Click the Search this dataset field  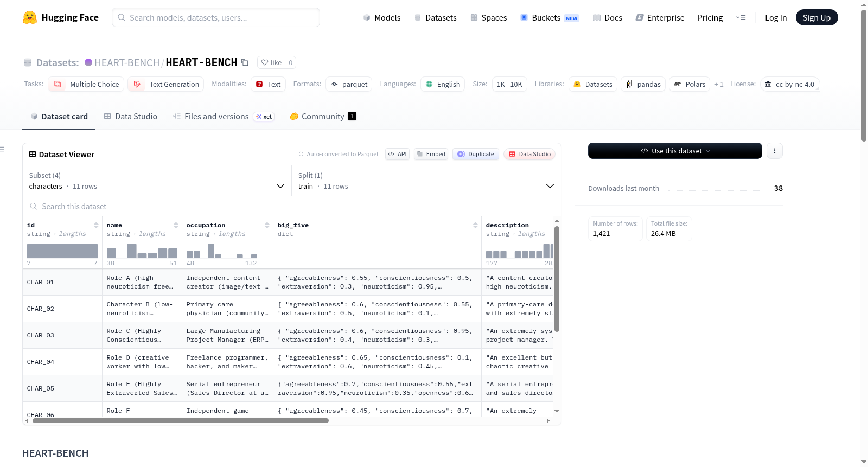coord(292,207)
